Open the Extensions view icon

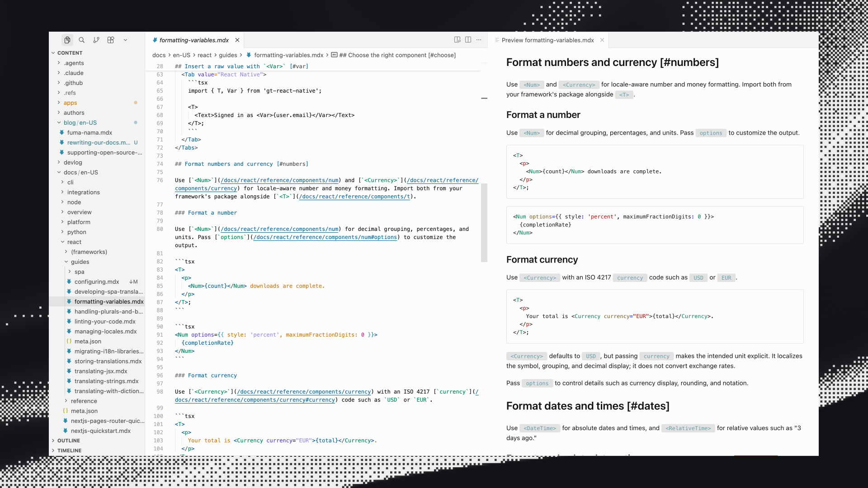(111, 40)
